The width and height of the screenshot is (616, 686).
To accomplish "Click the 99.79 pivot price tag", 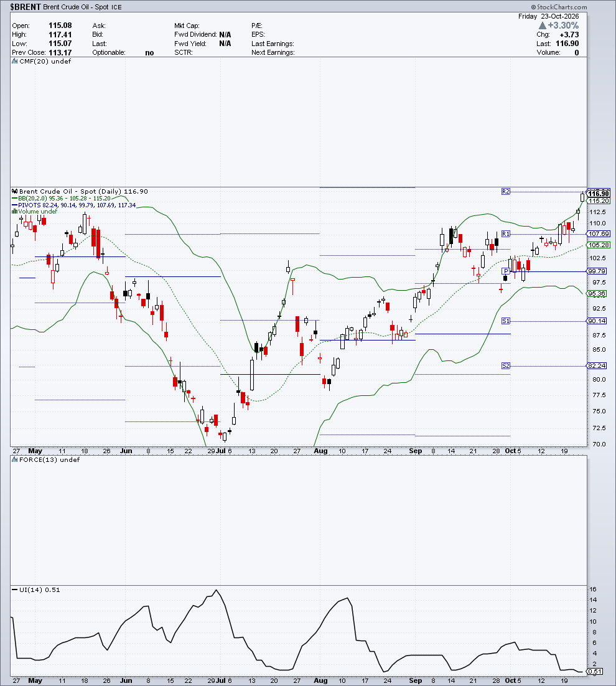I will (x=596, y=271).
